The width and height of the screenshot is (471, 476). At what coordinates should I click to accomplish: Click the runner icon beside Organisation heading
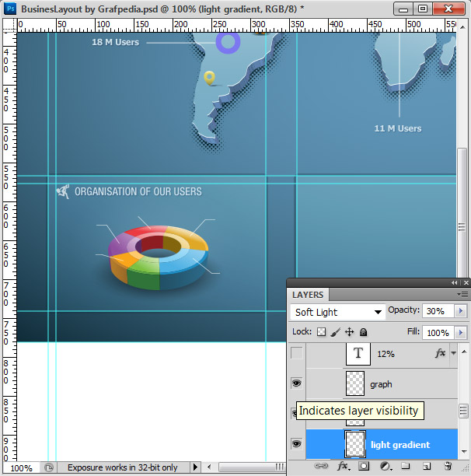click(x=63, y=191)
